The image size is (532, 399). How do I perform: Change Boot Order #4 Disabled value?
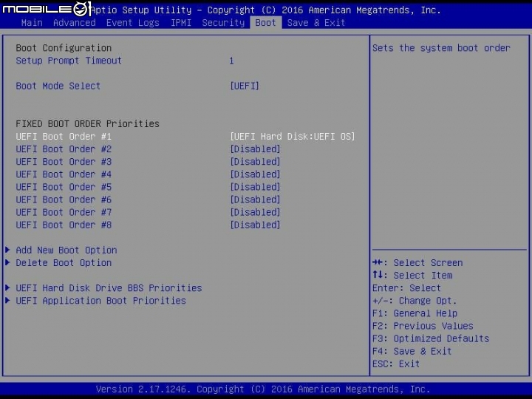(x=255, y=174)
